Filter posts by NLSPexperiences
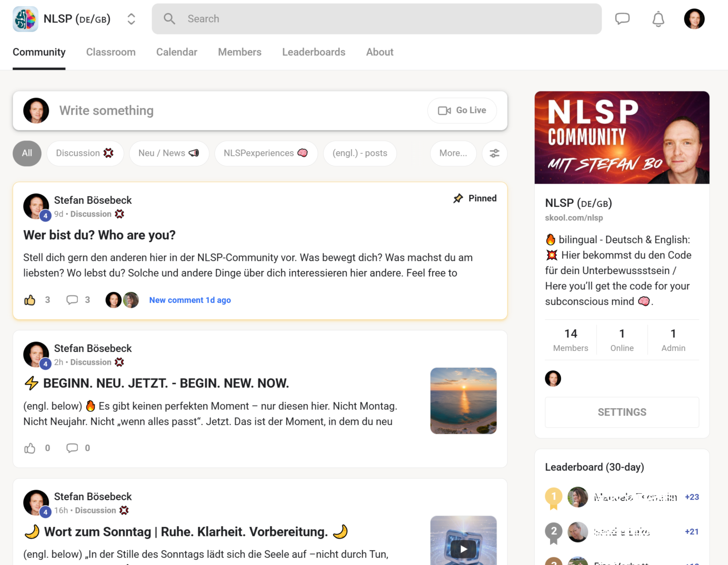This screenshot has height=565, width=728. 266,153
